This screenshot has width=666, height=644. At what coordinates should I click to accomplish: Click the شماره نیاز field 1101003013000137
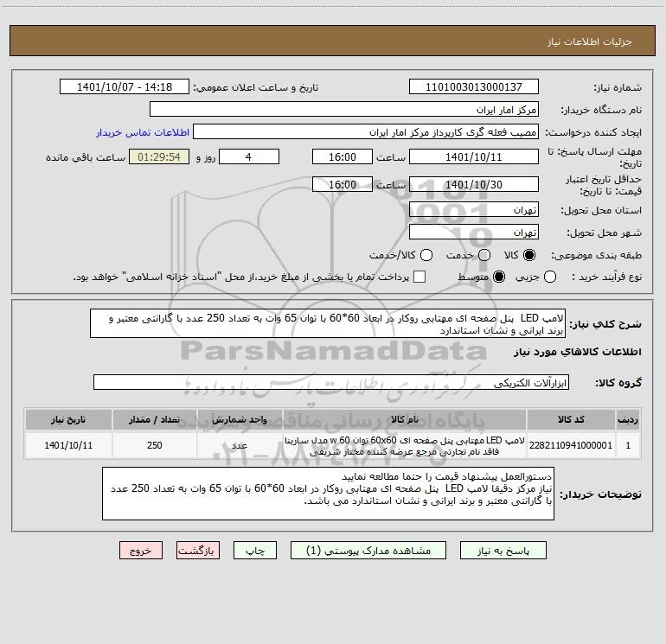click(x=474, y=86)
